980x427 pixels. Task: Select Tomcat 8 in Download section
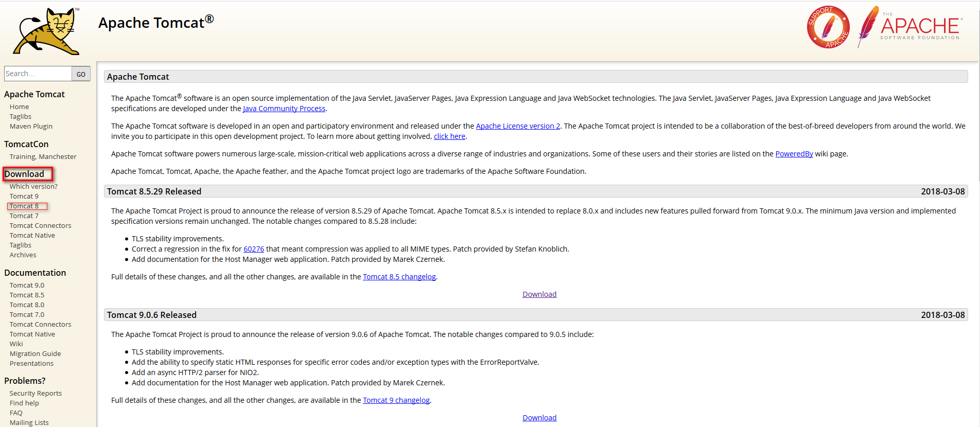24,206
